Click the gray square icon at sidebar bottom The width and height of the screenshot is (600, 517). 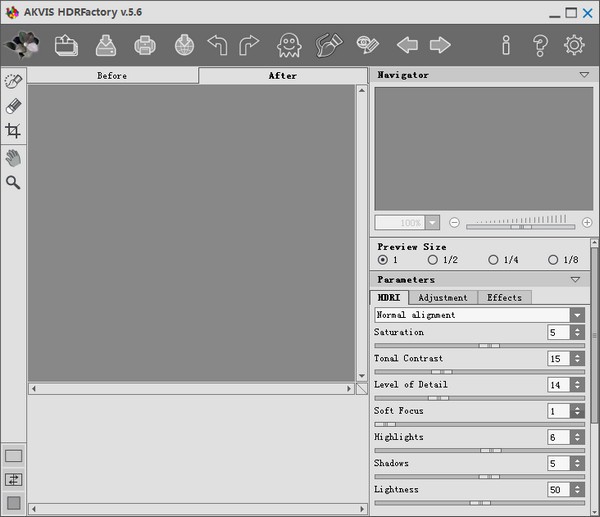pyautogui.click(x=14, y=503)
